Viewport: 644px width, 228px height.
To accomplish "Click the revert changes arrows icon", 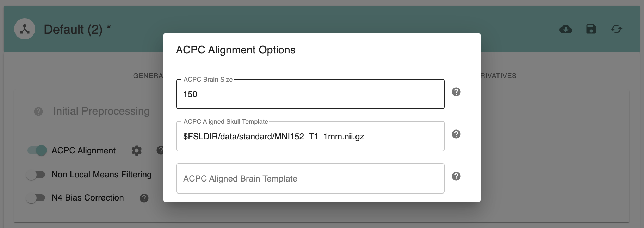I will point(616,29).
